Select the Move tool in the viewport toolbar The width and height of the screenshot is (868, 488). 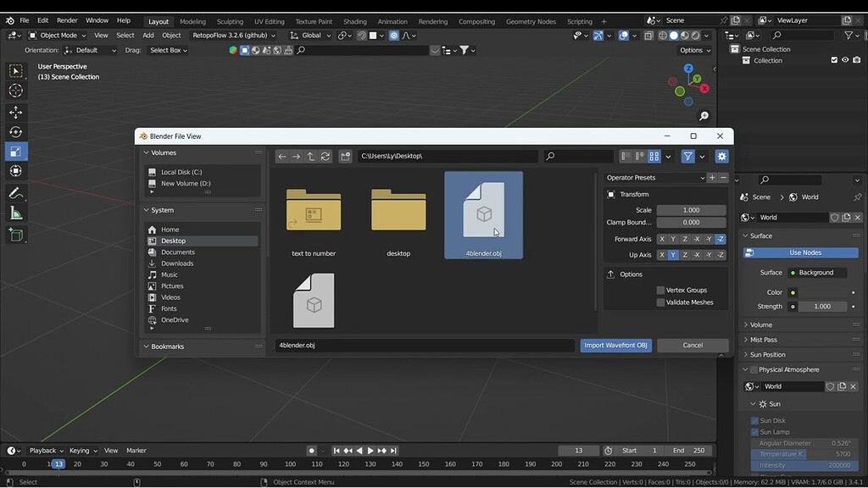15,111
